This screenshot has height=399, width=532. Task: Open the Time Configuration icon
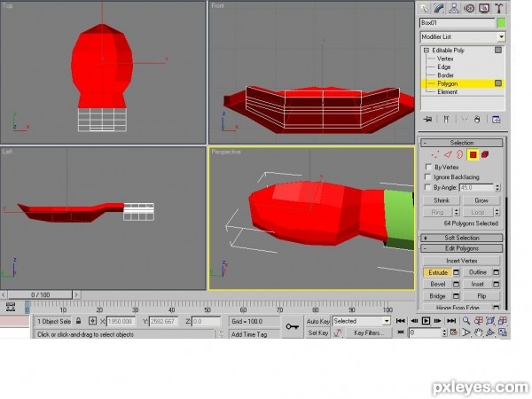coord(454,332)
